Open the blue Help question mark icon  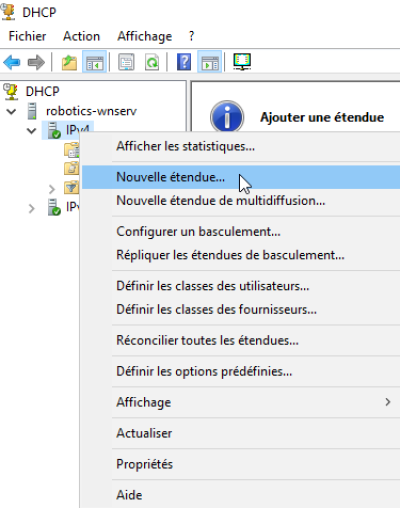184,62
